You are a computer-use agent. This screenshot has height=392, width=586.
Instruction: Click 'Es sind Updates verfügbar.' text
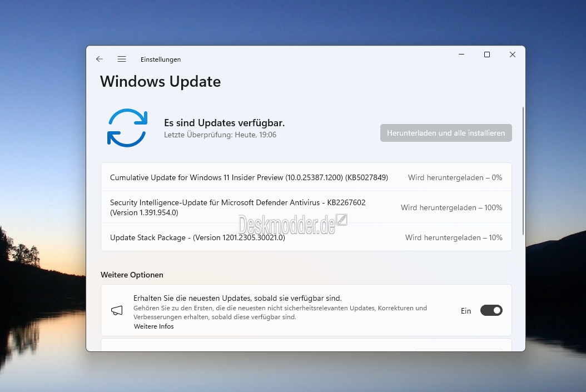pyautogui.click(x=224, y=122)
